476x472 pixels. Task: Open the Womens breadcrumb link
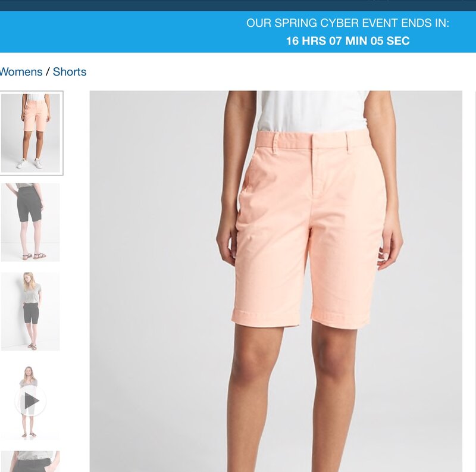21,72
